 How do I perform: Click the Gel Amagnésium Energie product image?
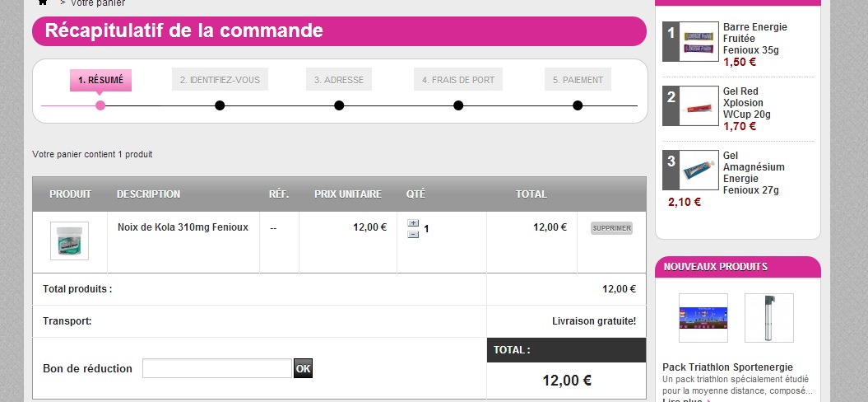pyautogui.click(x=699, y=171)
